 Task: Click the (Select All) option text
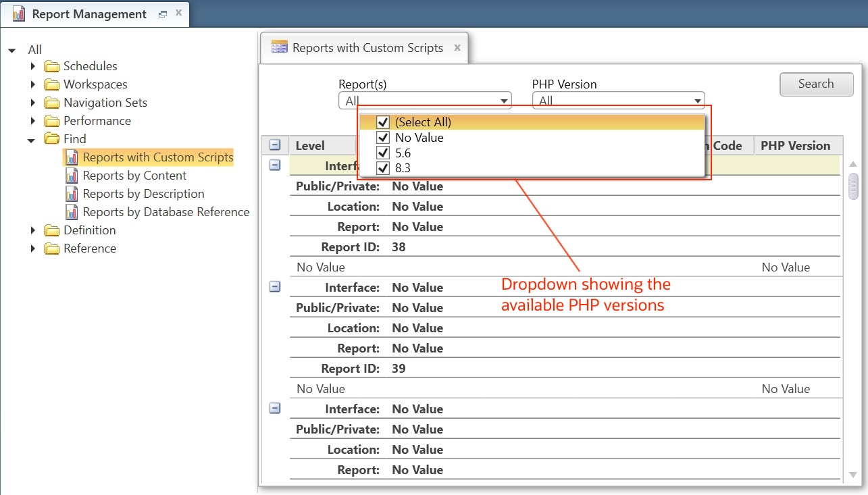[424, 122]
